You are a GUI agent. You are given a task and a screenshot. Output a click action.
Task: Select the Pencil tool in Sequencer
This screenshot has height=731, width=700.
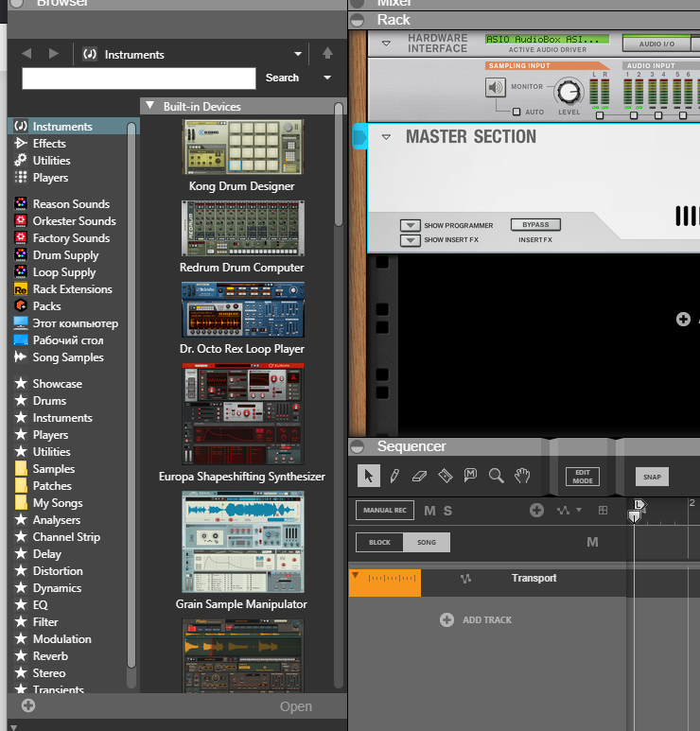394,476
